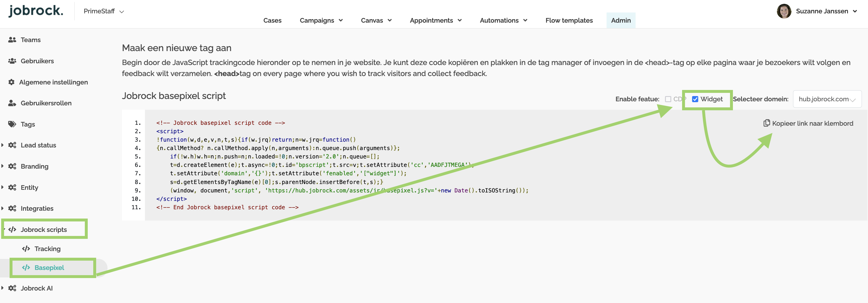Click the closing </script> tag on line 10
Image resolution: width=868 pixels, height=303 pixels.
coord(171,199)
